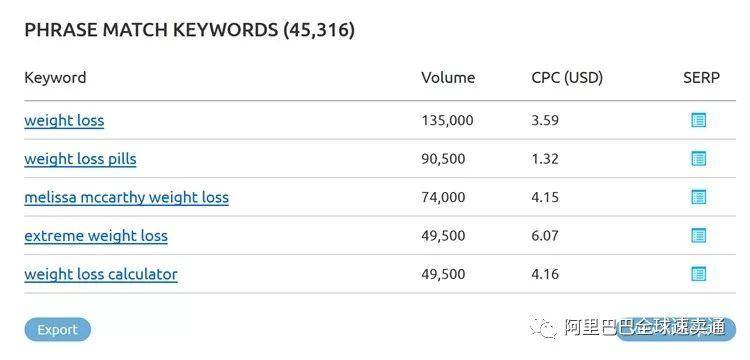Open the 'weight loss' keyword link
Viewport: 750px width, 360px height.
click(x=64, y=120)
